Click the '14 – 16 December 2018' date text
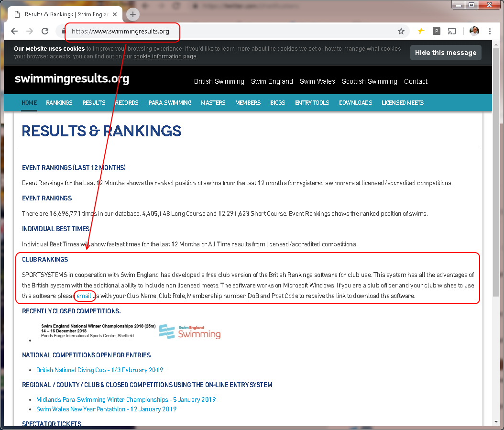 [x=64, y=331]
